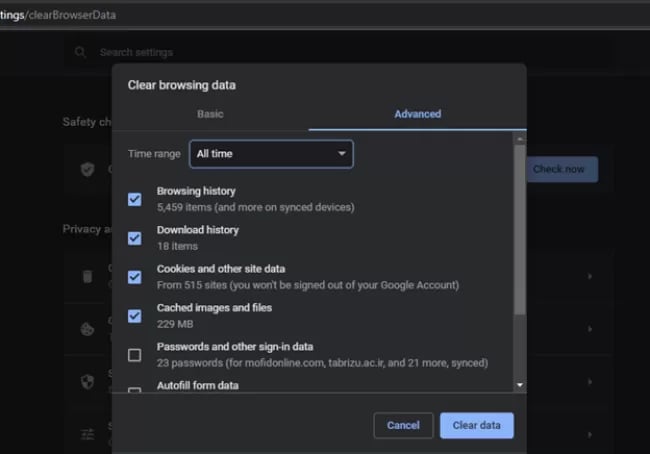Click the scrollbar down arrow

click(x=520, y=385)
